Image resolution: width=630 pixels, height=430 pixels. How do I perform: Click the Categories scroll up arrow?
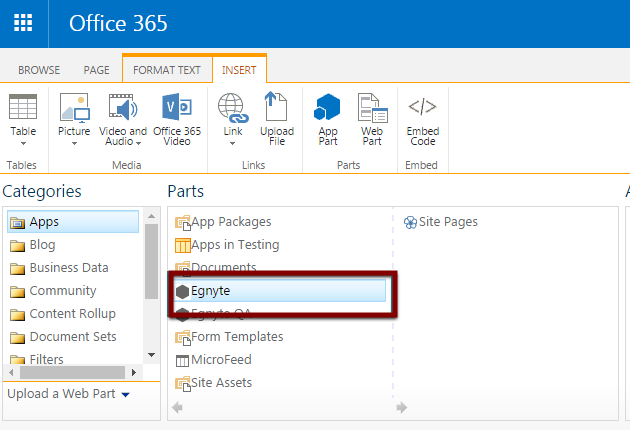click(151, 216)
